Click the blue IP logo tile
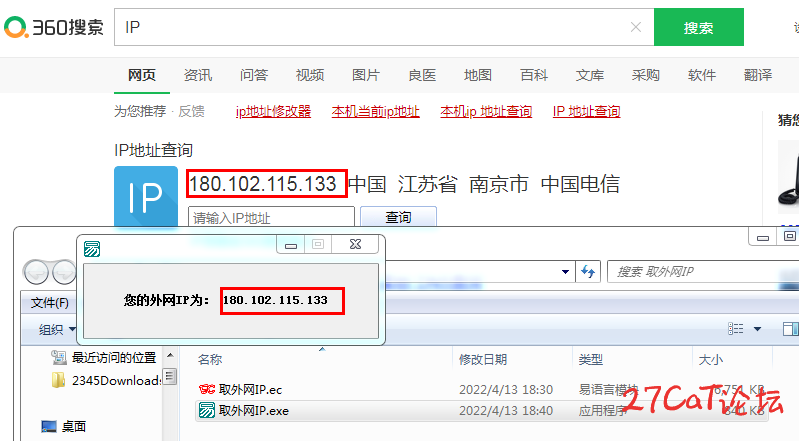 (146, 196)
